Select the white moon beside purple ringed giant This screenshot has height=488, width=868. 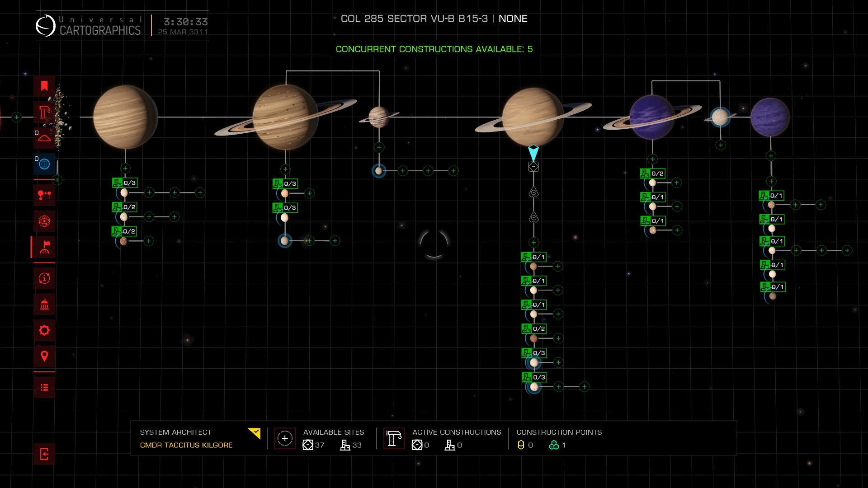(720, 117)
